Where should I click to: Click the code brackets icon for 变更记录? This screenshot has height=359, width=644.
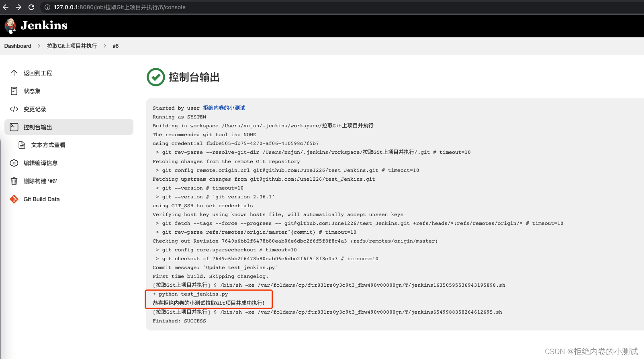[14, 109]
